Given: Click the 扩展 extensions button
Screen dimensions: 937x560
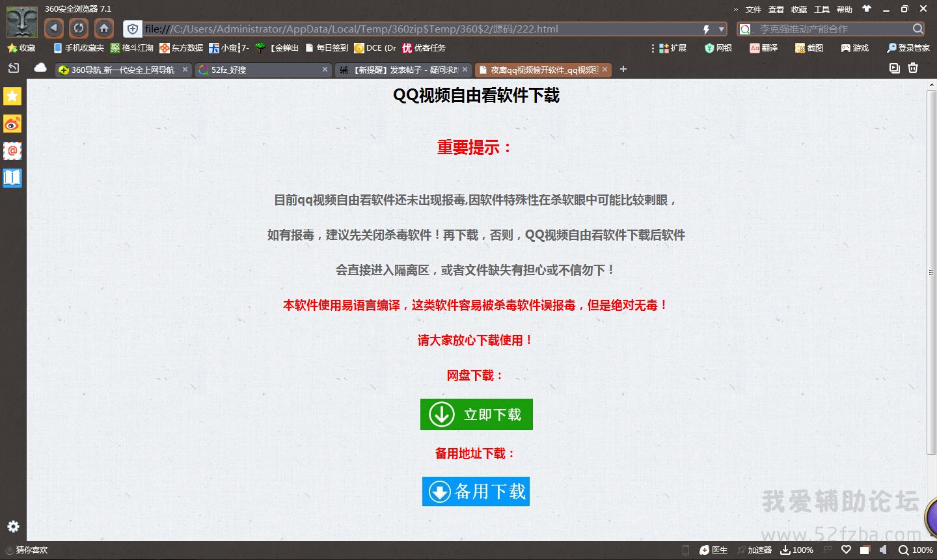Looking at the screenshot, I should (x=673, y=48).
